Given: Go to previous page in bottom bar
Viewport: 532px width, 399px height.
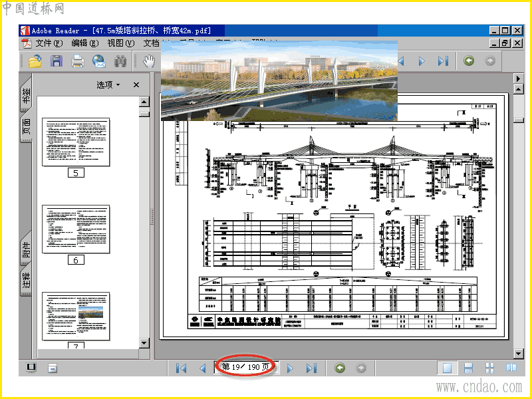Looking at the screenshot, I should (203, 368).
